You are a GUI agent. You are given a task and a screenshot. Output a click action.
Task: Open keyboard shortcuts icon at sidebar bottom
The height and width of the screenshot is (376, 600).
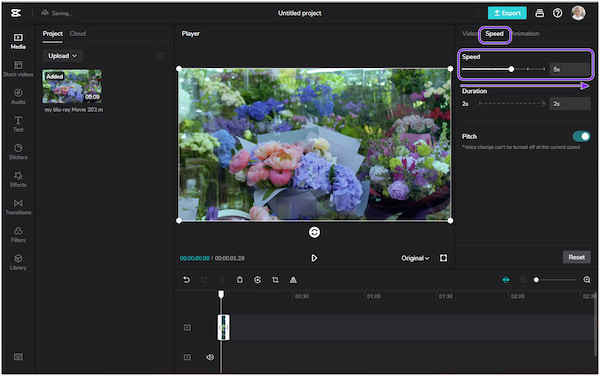click(18, 356)
